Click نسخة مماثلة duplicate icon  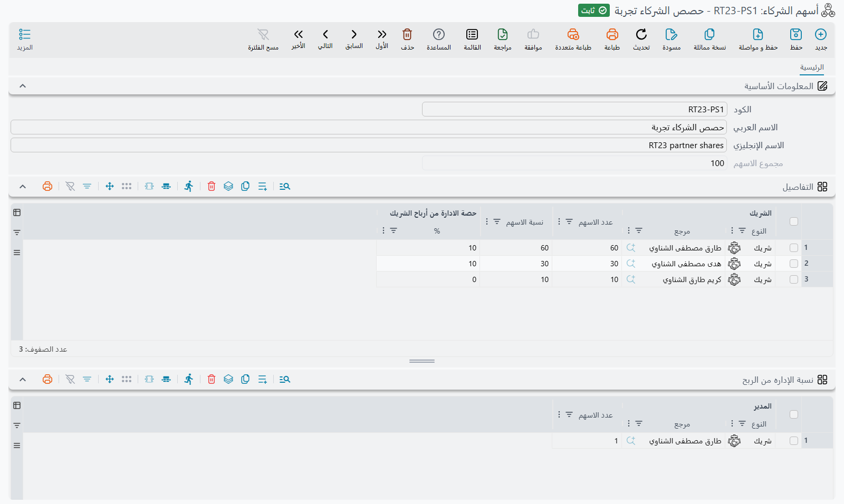[709, 35]
